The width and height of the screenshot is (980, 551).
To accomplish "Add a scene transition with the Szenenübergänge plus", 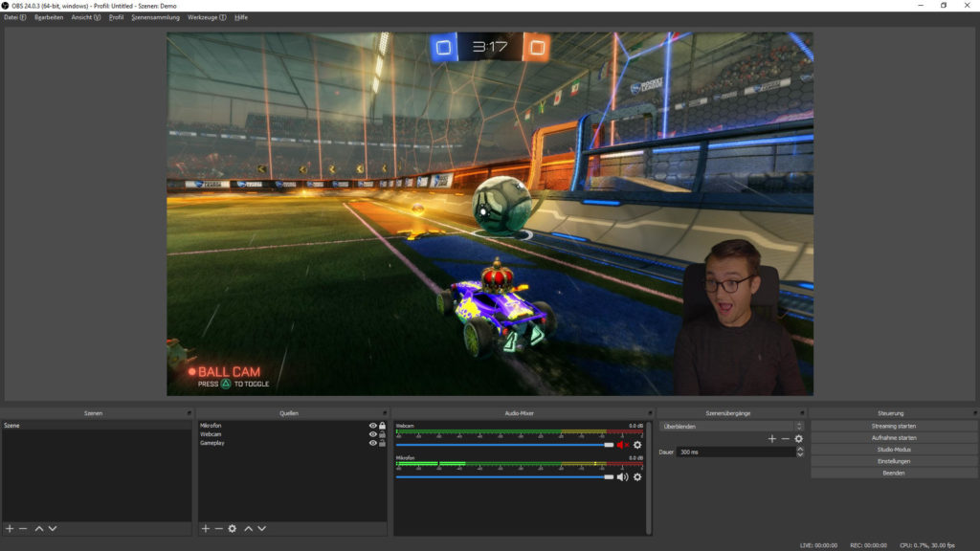I will tap(772, 438).
